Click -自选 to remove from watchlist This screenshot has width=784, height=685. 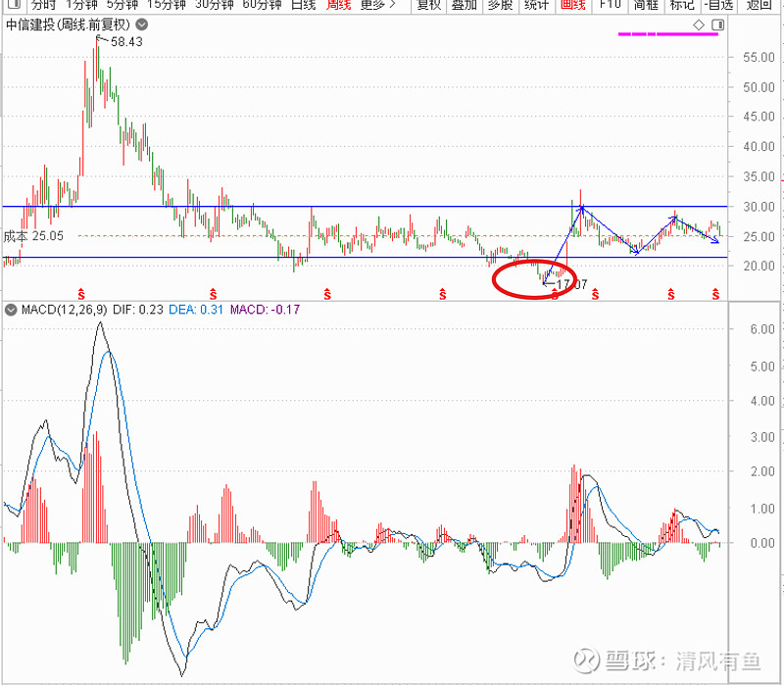click(x=719, y=5)
